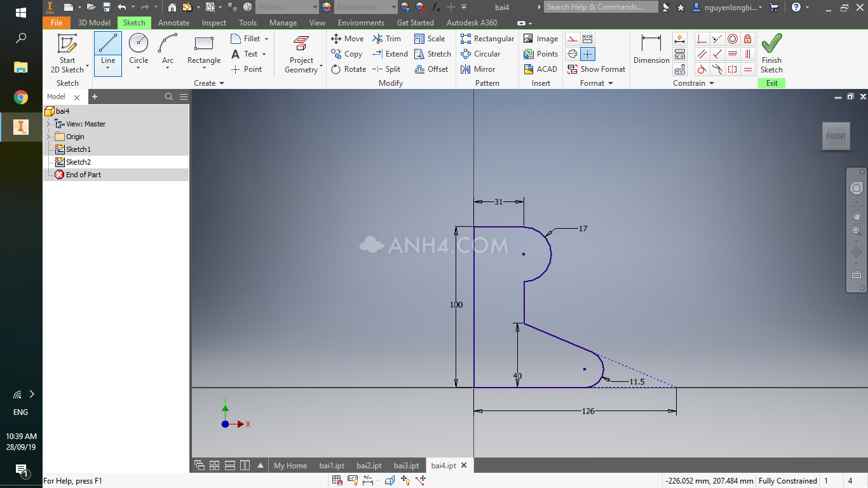Open Line tool dropdown arrow
The height and width of the screenshot is (488, 868).
[x=108, y=69]
